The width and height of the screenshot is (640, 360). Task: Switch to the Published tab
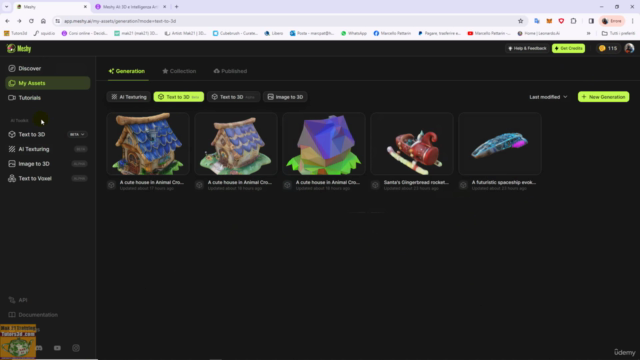coord(230,71)
